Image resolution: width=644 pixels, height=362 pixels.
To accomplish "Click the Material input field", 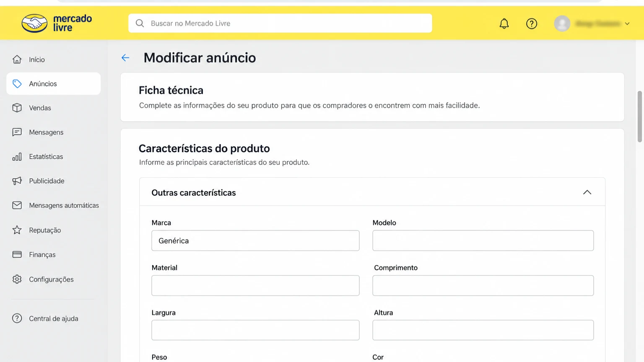I will pyautogui.click(x=255, y=285).
